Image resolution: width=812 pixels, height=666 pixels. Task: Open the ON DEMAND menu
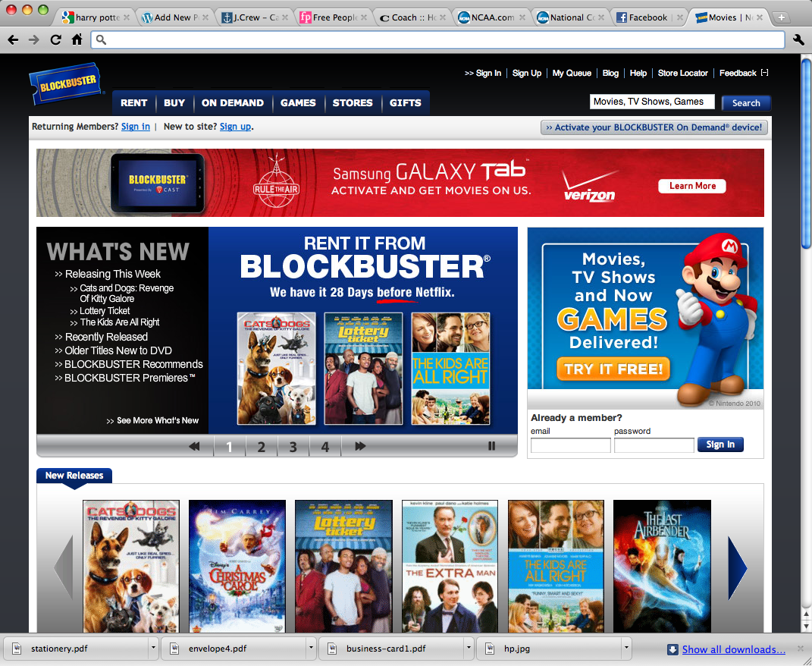233,102
